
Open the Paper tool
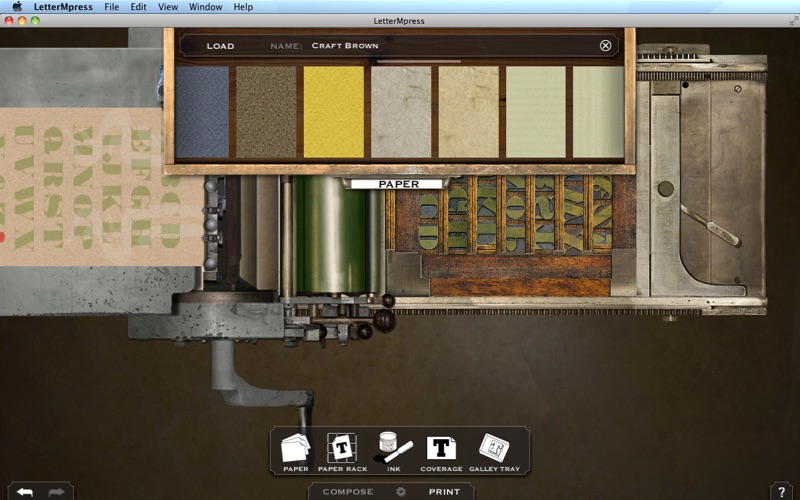[x=296, y=451]
